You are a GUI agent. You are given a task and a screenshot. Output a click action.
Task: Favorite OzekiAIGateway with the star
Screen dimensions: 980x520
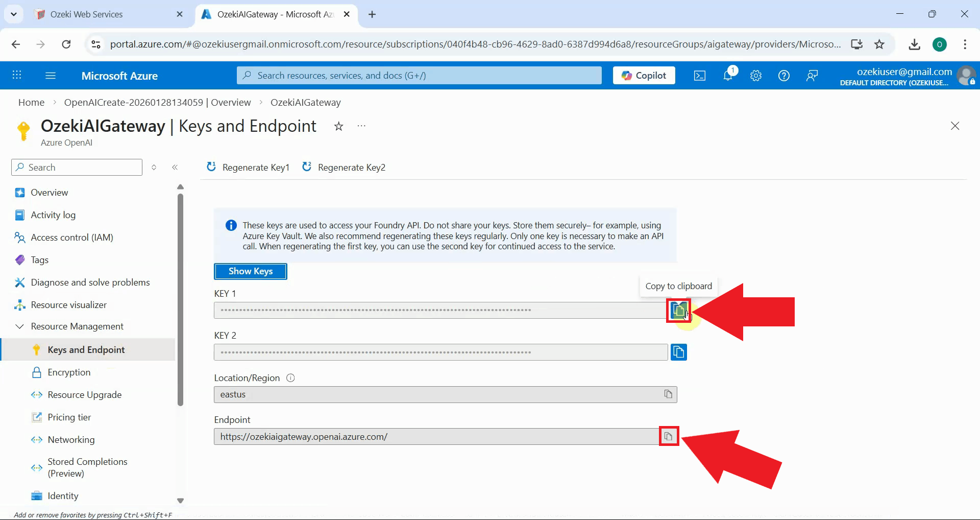click(338, 126)
